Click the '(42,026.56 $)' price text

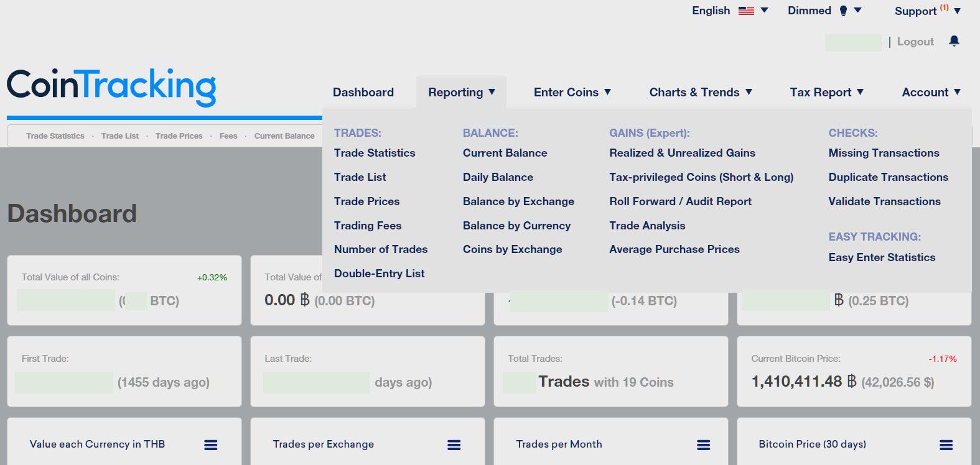898,382
